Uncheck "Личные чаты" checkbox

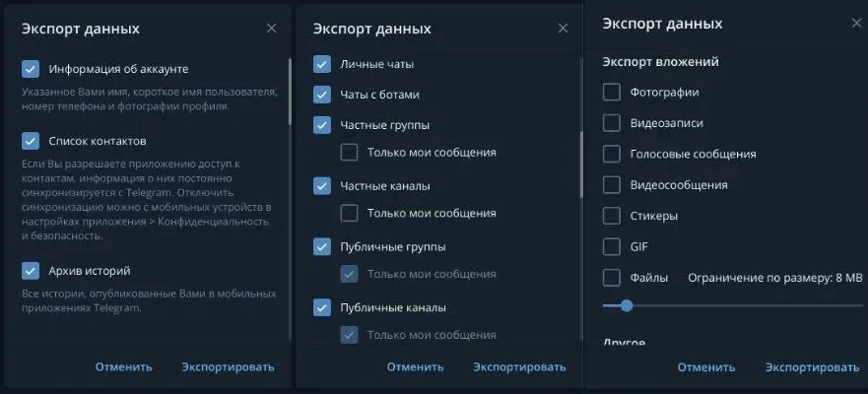322,64
